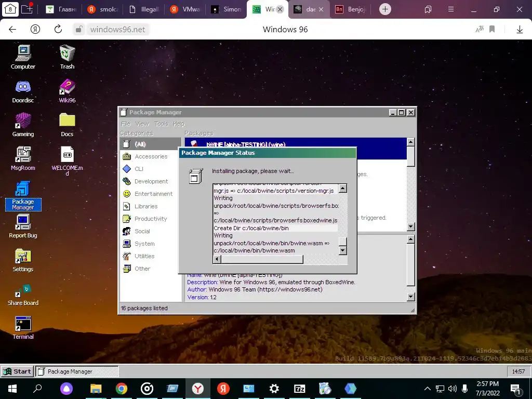The width and height of the screenshot is (532, 399).
Task: Open the Computer desktop icon
Action: coord(23,57)
